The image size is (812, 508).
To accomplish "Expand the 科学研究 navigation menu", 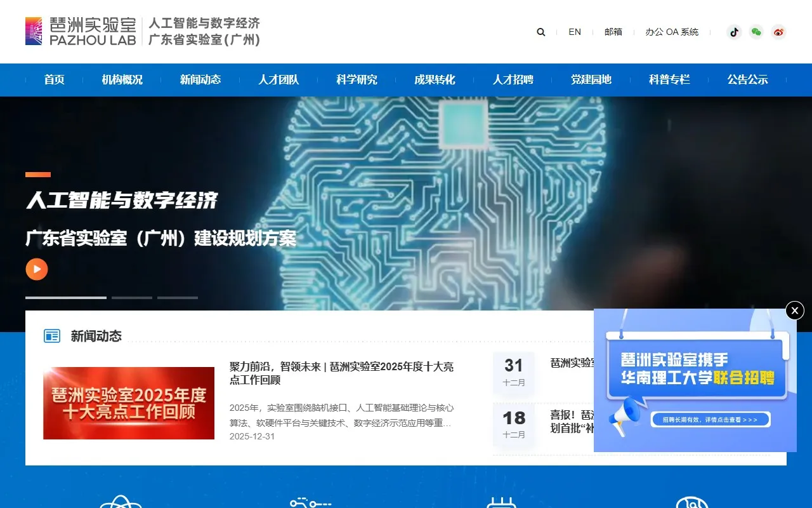I will [356, 79].
